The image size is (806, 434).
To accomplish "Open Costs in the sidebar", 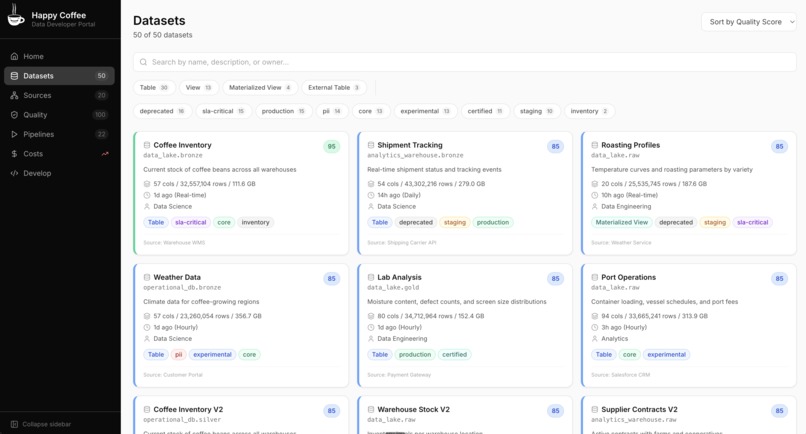I will [x=59, y=154].
